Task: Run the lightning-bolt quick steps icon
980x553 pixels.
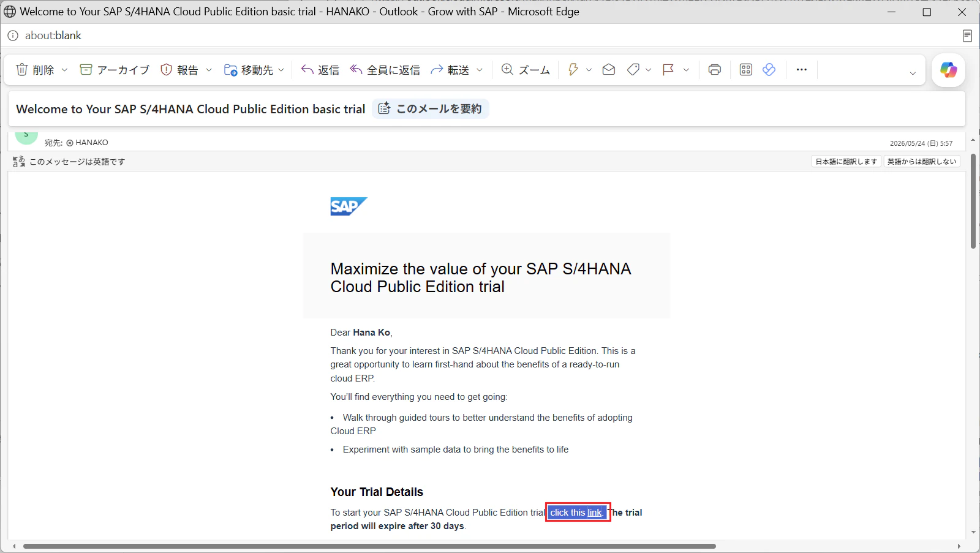Action: [573, 70]
